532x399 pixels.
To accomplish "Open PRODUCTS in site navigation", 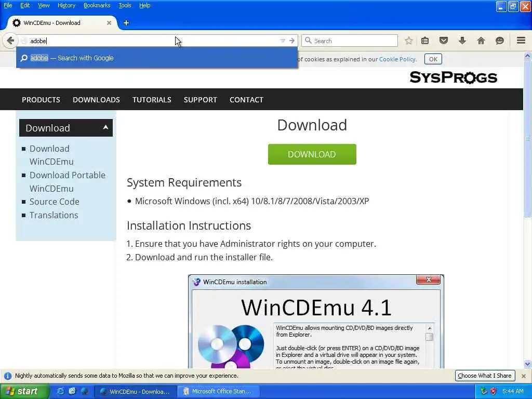I will coord(41,100).
